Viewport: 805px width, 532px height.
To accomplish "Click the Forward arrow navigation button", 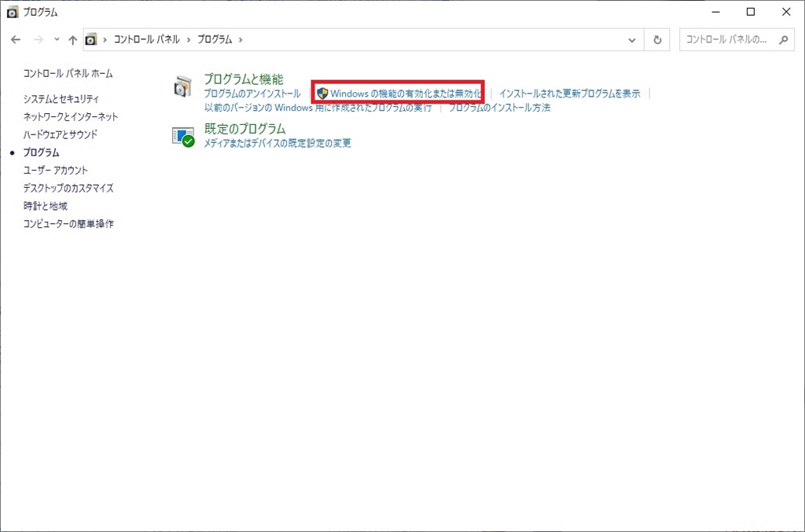I will (x=39, y=39).
